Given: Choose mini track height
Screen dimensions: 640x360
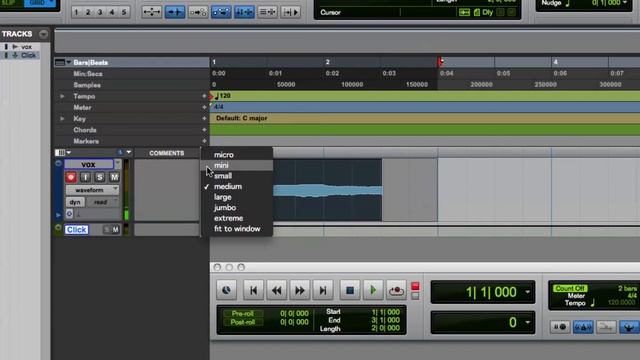Looking at the screenshot, I should pyautogui.click(x=237, y=165).
